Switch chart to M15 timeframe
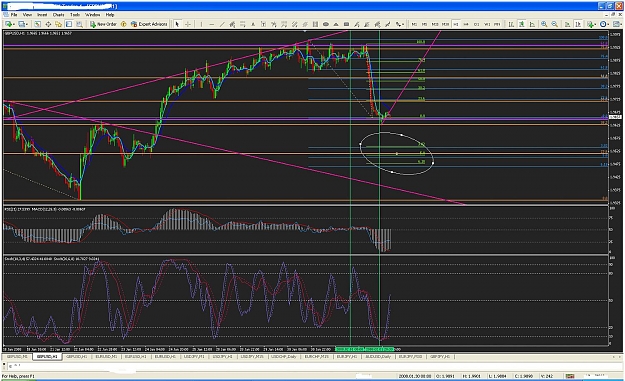 (435, 24)
